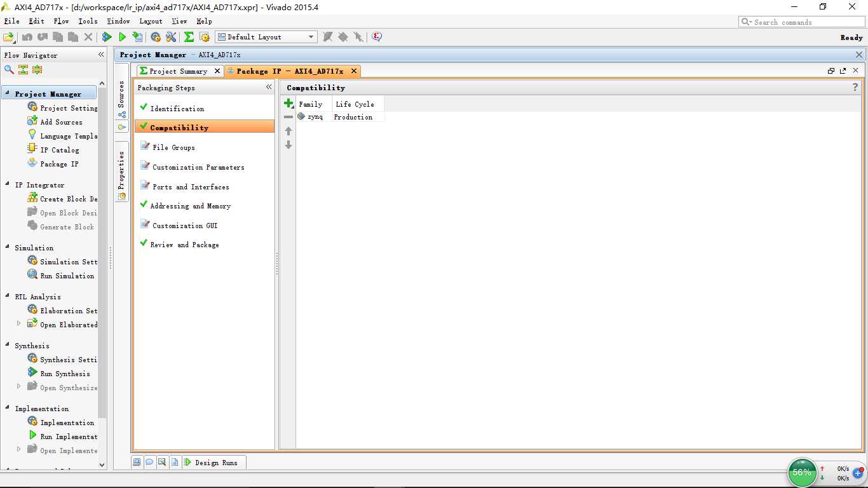
Task: Select the zynq family row
Action: (340, 117)
